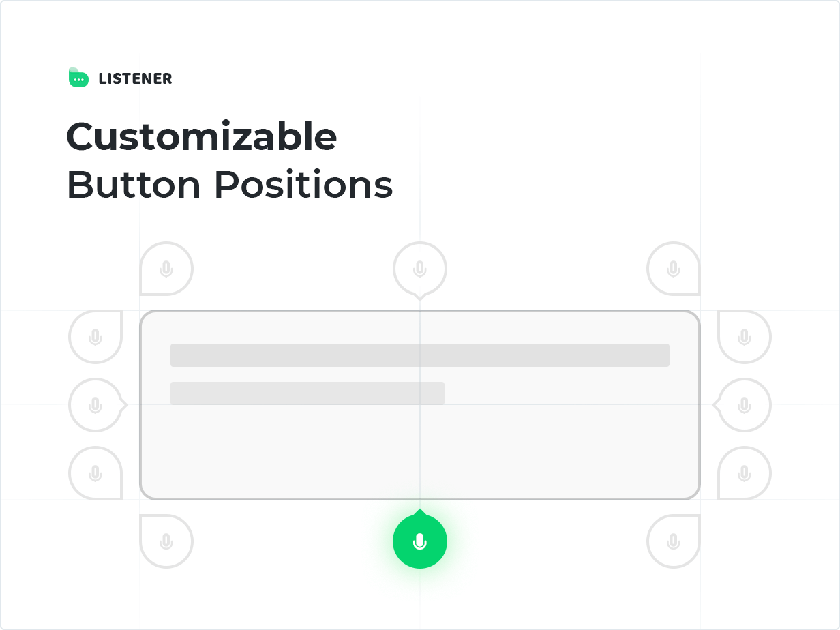Screen dimensions: 840x630
Task: Click the upper mic button left of the box
Action: (95, 337)
